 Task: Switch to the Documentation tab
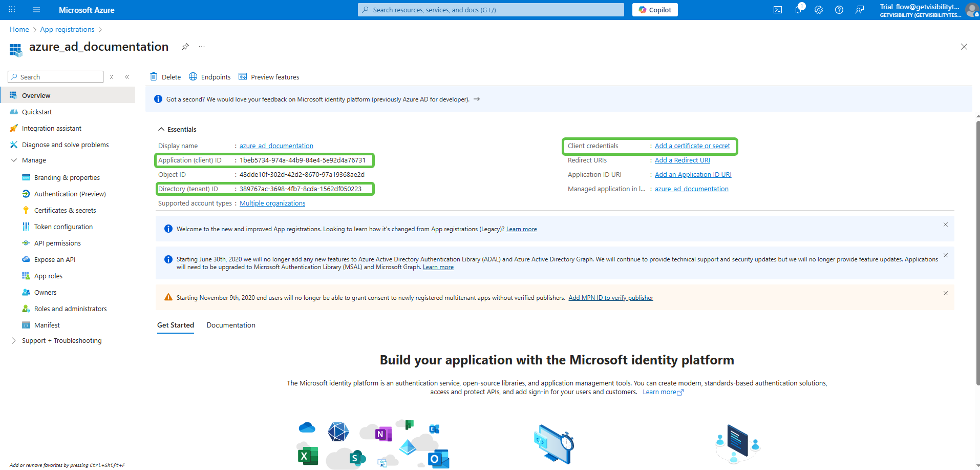pos(230,325)
